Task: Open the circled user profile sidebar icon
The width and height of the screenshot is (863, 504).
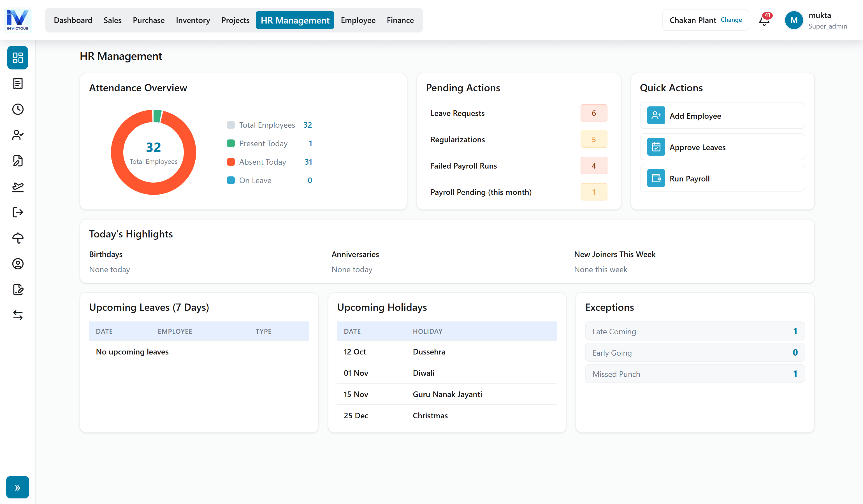Action: pos(18,264)
